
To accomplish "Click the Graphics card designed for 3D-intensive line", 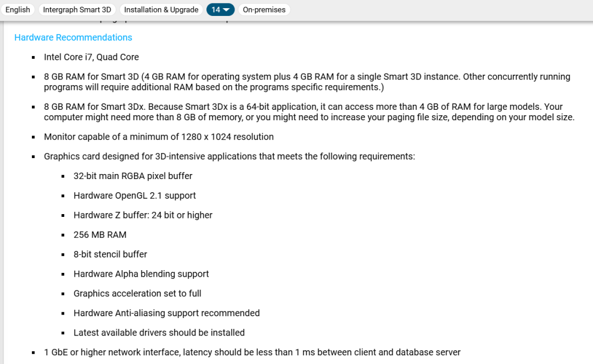I will [x=229, y=156].
